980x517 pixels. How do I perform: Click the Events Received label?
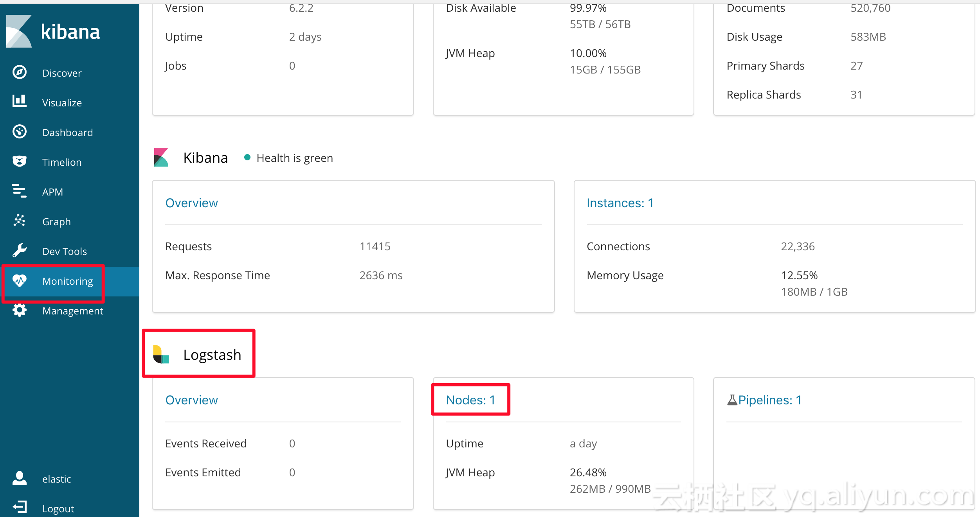[206, 443]
